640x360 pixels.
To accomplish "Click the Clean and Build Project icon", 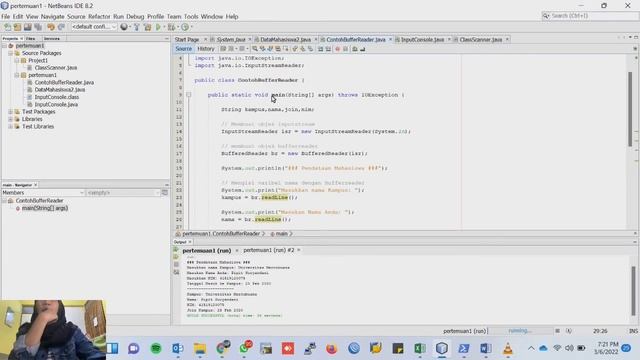I will 147,27.
